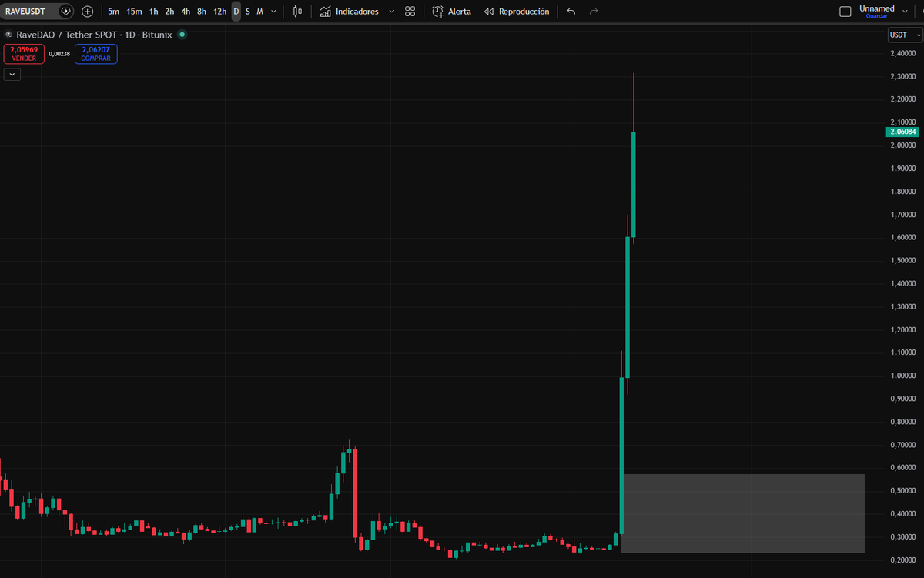Viewport: 924px width, 578px height.
Task: Switch to the 5m timeframe
Action: 113,12
